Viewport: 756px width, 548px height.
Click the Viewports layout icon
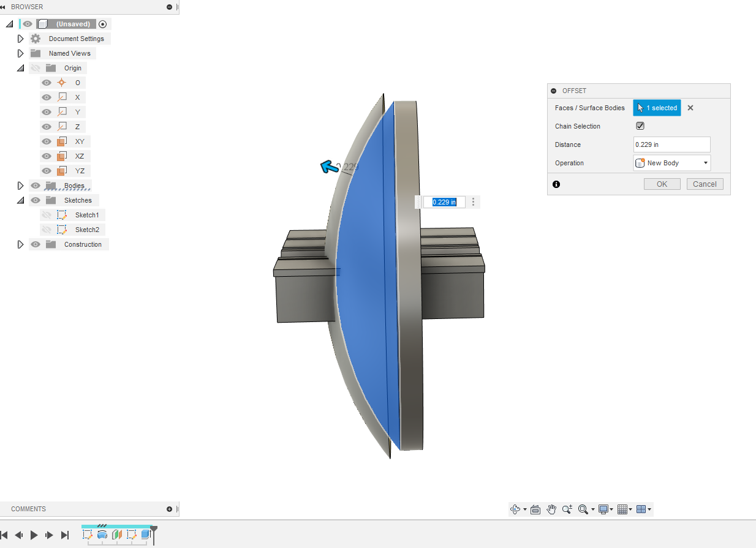641,509
